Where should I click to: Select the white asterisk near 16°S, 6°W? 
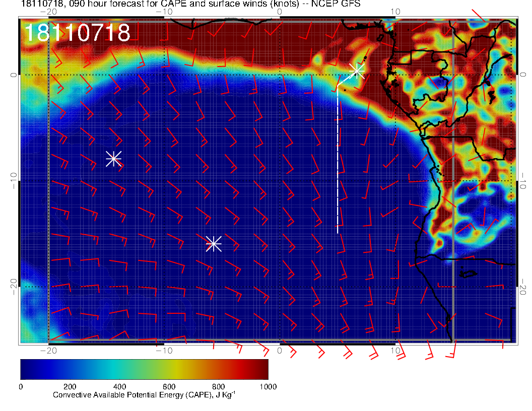(x=214, y=244)
